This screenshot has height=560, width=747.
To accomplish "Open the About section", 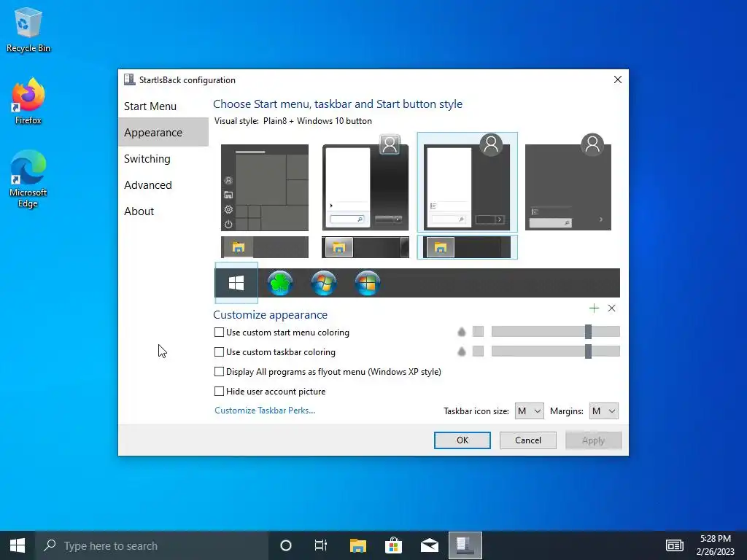I will (139, 211).
